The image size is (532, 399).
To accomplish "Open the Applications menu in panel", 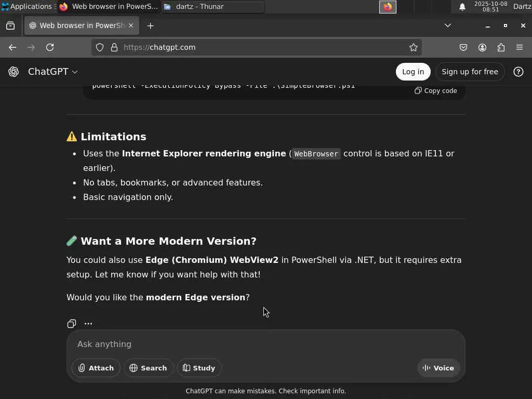I will tap(28, 6).
